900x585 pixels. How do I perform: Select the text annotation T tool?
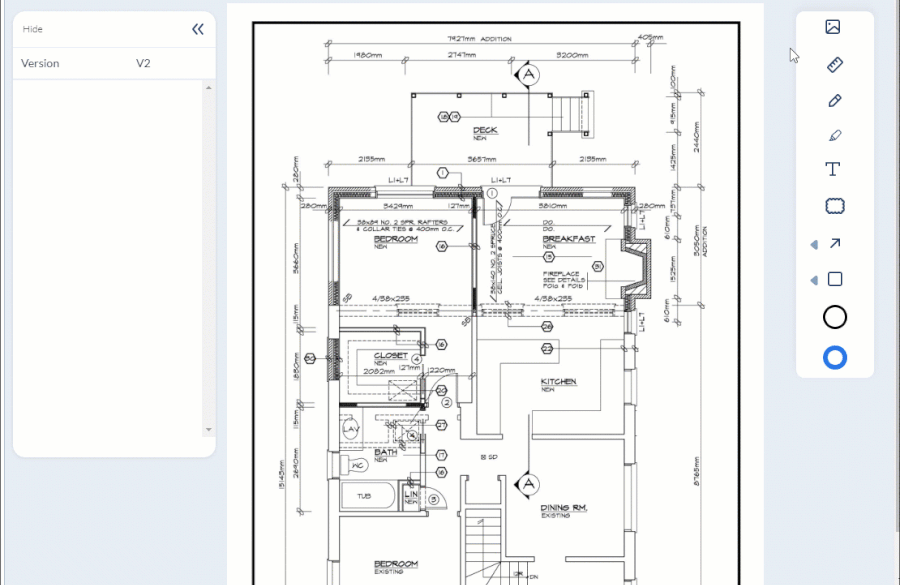(833, 169)
